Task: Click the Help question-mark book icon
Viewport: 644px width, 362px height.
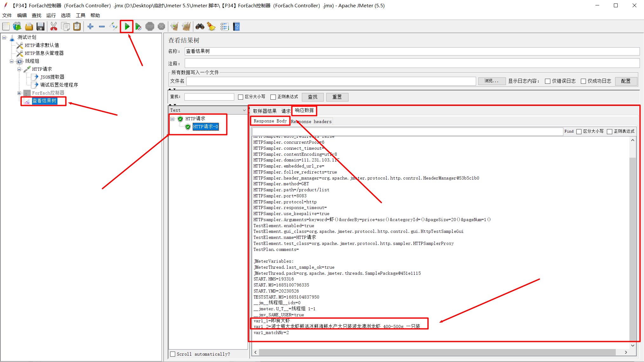Action: click(x=236, y=27)
